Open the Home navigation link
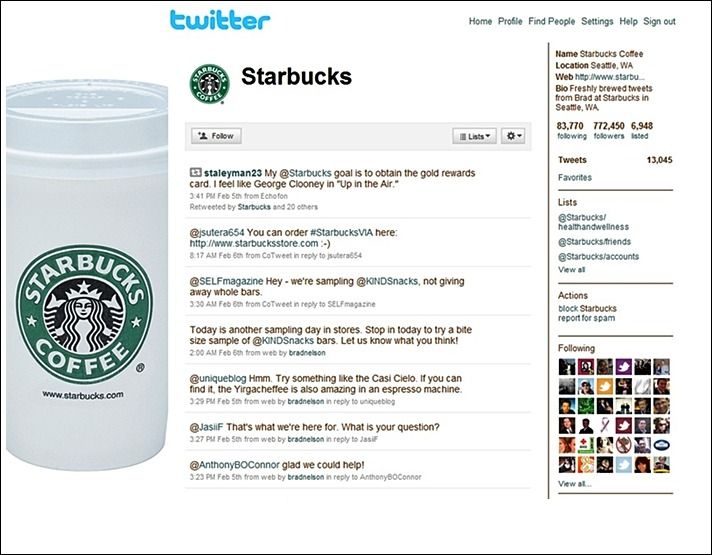This screenshot has height=555, width=712. pyautogui.click(x=480, y=21)
